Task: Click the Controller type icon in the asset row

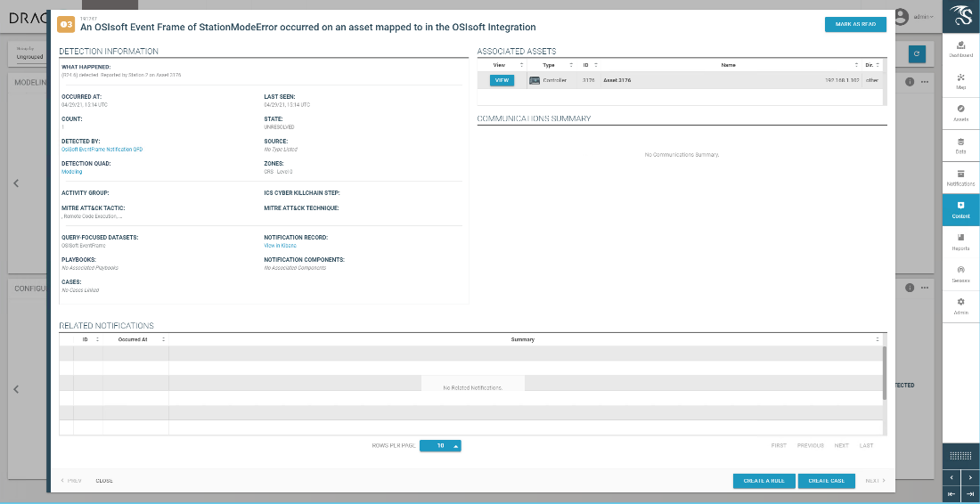Action: point(535,80)
